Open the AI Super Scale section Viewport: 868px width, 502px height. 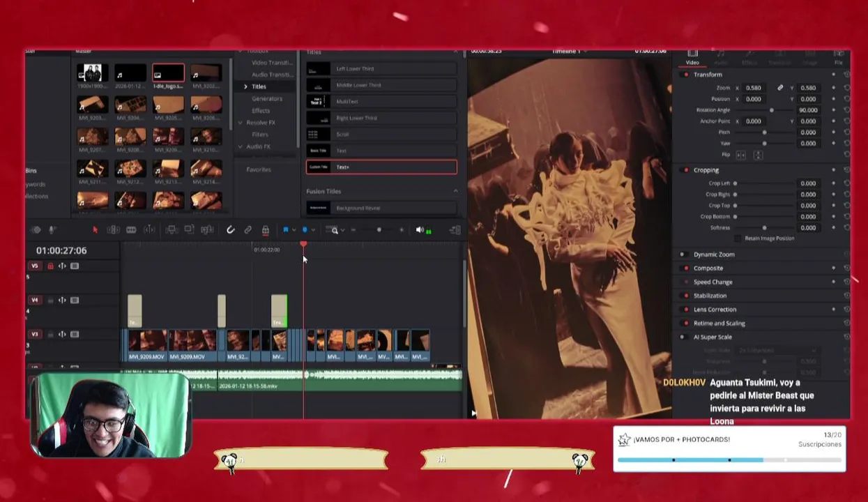(713, 337)
